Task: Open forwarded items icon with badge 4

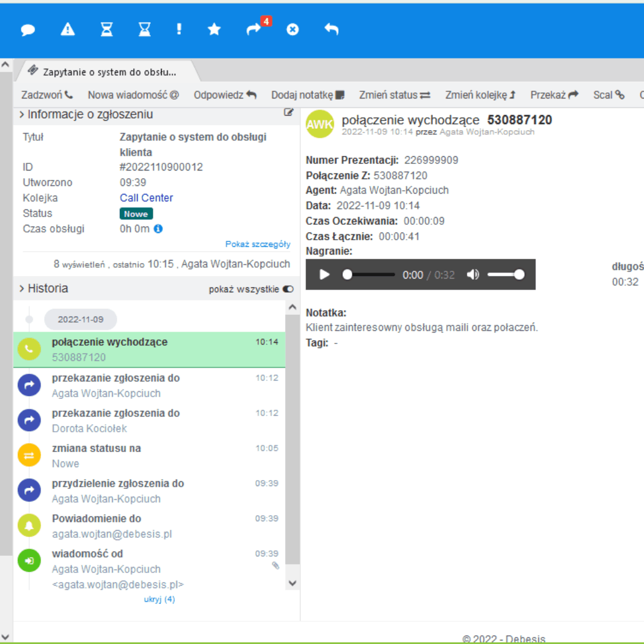Action: (x=255, y=29)
